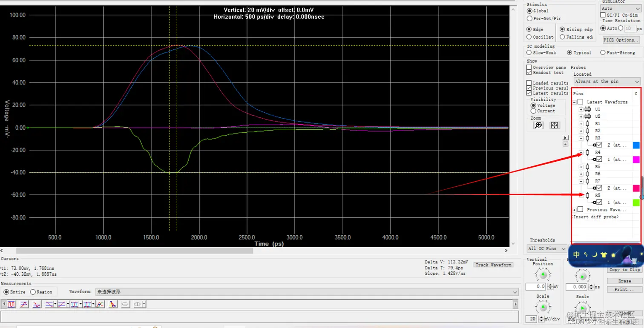Select Slow-Weak IC modeling
The height and width of the screenshot is (328, 644).
coord(529,53)
